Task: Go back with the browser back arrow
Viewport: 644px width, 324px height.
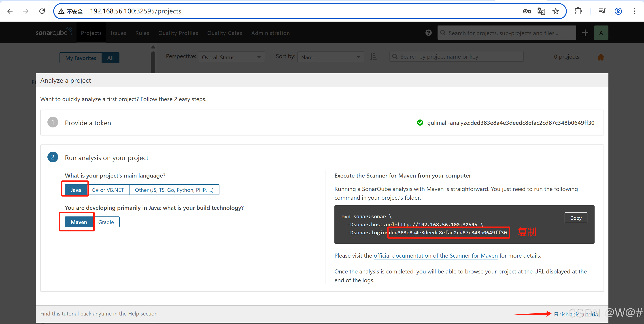Action: 10,11
